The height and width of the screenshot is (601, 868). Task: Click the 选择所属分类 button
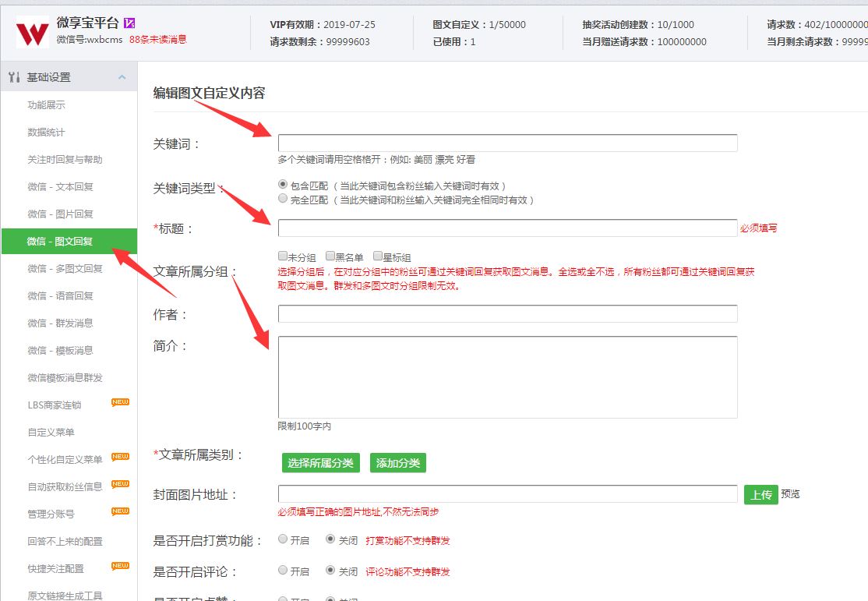[x=321, y=462]
